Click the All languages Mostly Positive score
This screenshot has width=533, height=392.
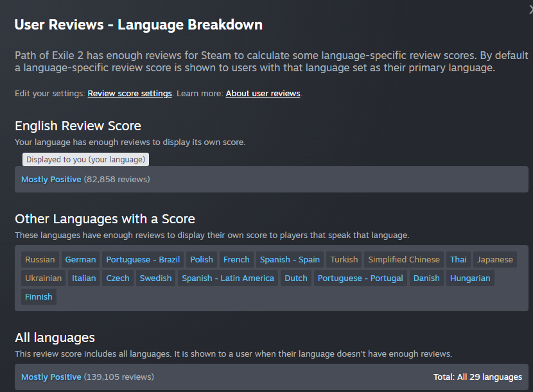[51, 377]
